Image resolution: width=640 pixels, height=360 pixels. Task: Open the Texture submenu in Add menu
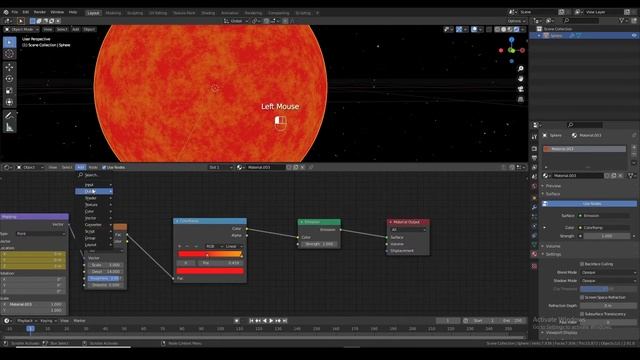click(x=94, y=204)
